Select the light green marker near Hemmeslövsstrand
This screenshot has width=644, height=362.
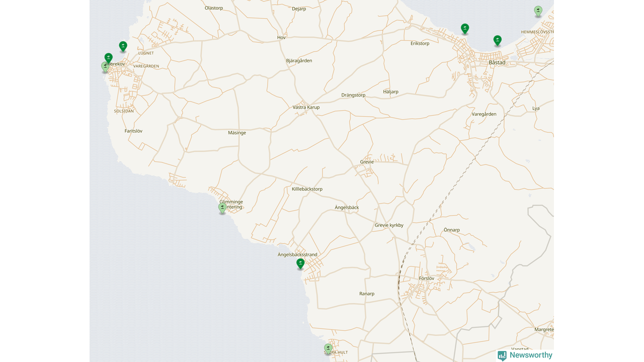(x=538, y=11)
